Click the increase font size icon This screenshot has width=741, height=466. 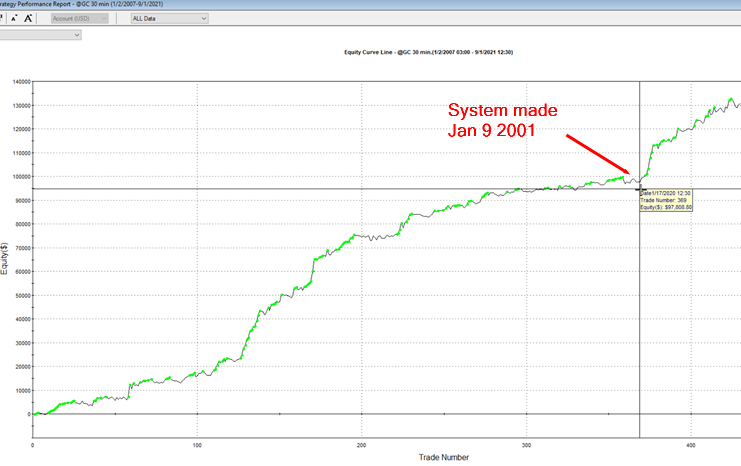[28, 18]
